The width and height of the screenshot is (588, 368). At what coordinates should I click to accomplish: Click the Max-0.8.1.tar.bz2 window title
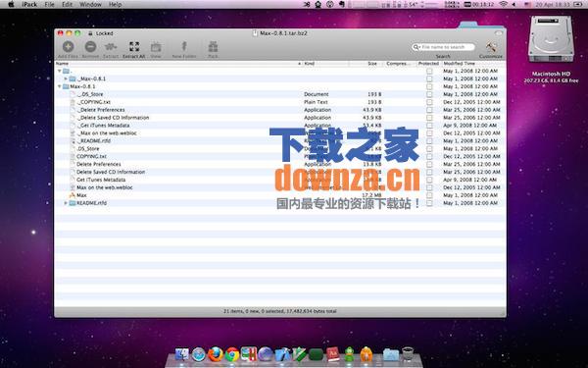283,33
